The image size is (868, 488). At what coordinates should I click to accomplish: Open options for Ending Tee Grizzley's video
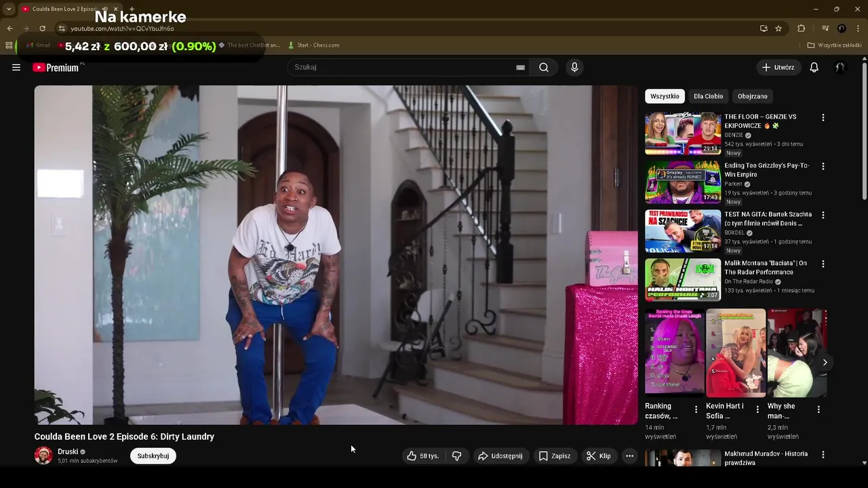(x=823, y=166)
